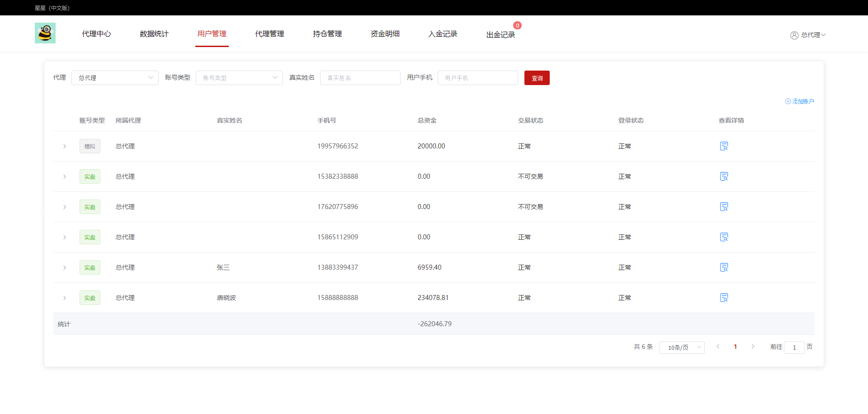Open details of user 张三
Screen dimensions: 868x414
pos(724,267)
